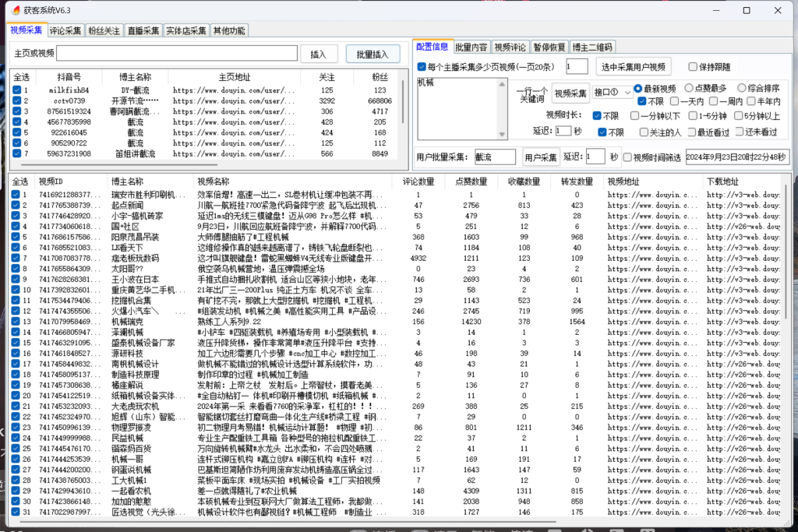Viewport: 798px width, 532px height.
Task: Tick the 视频时间筛选 checkbox
Action: tap(627, 157)
